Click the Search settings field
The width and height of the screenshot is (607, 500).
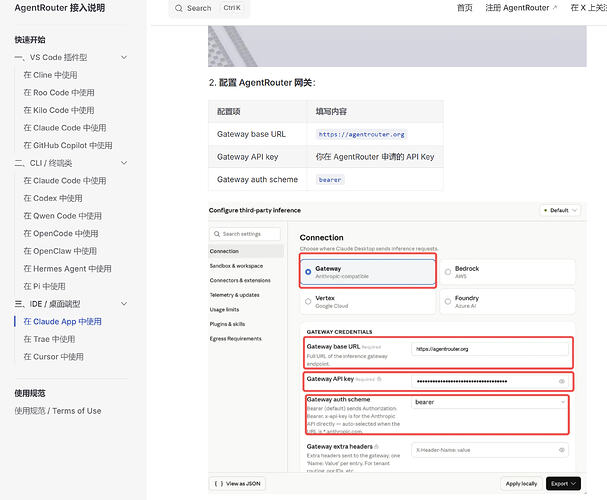coord(245,234)
